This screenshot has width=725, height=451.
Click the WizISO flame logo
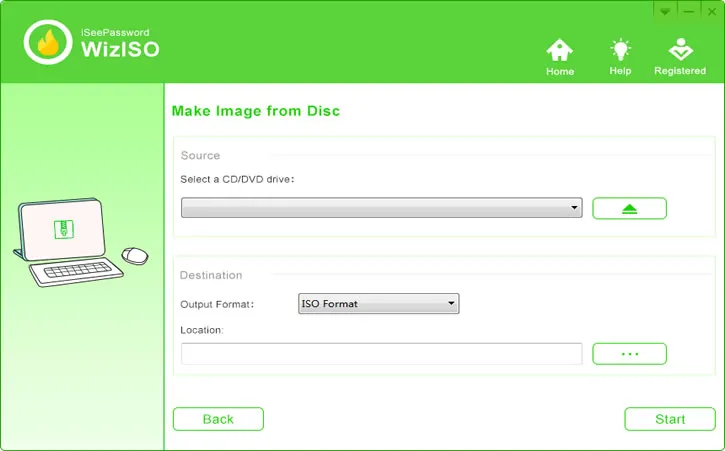(47, 42)
